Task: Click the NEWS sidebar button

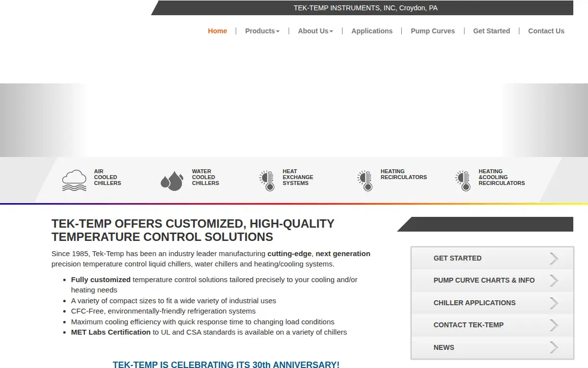Action: point(492,347)
